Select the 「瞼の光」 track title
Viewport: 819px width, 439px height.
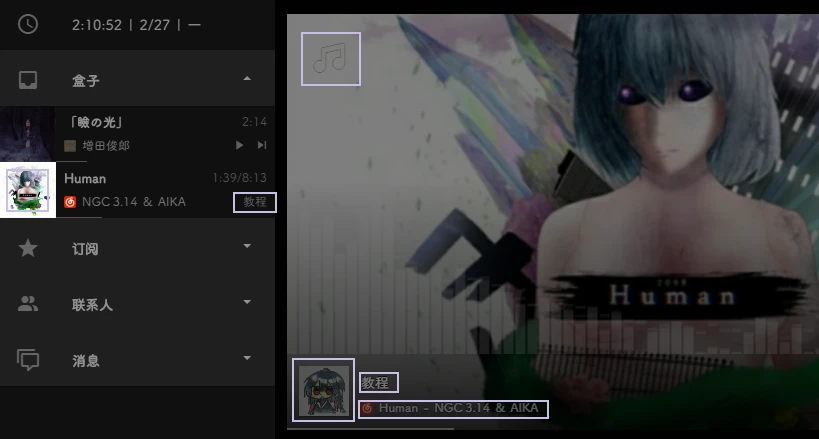(96, 122)
